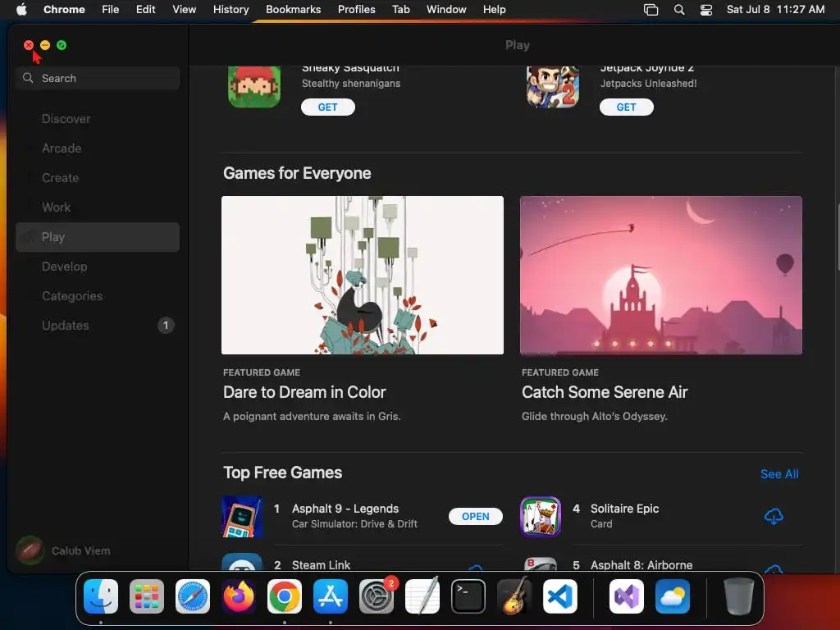Open Visual Studio from the dock
This screenshot has width=840, height=630.
627,596
